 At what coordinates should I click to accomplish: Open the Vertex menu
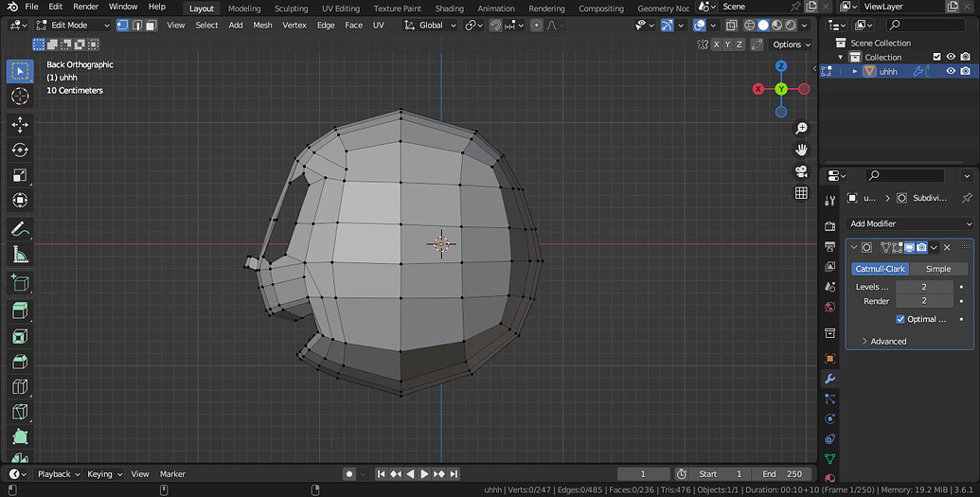click(294, 25)
